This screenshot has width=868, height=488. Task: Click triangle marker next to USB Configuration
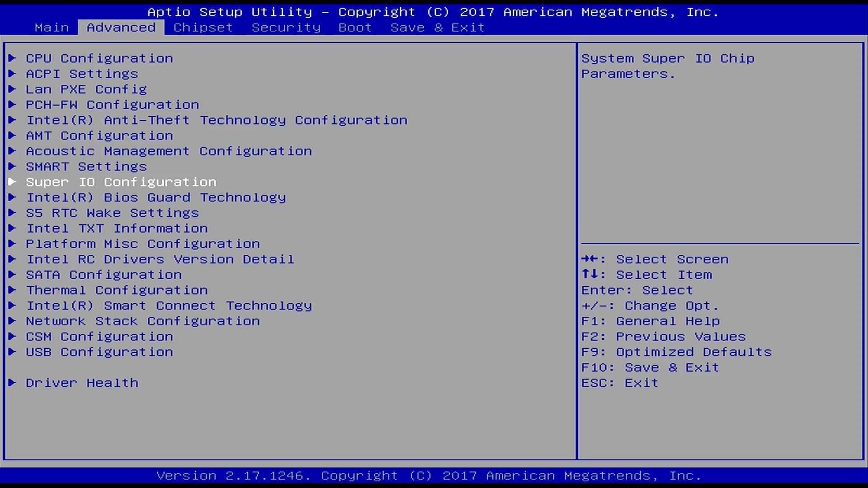pyautogui.click(x=12, y=352)
